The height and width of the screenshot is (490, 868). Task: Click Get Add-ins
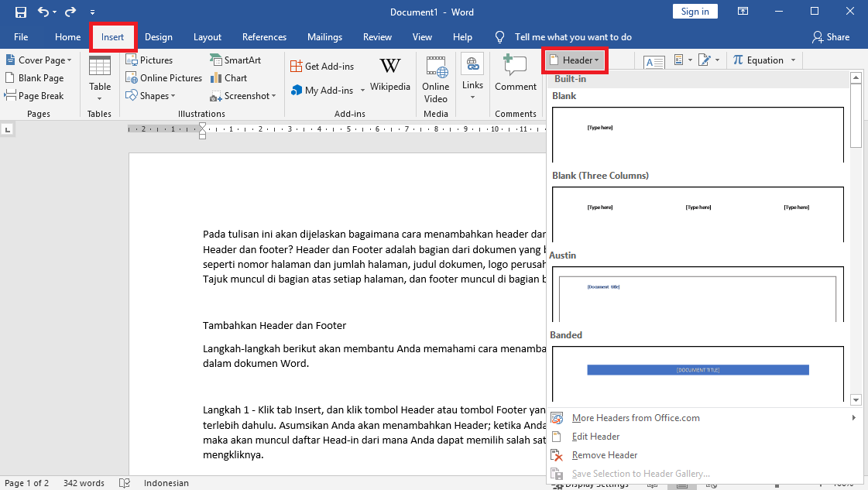coord(322,67)
